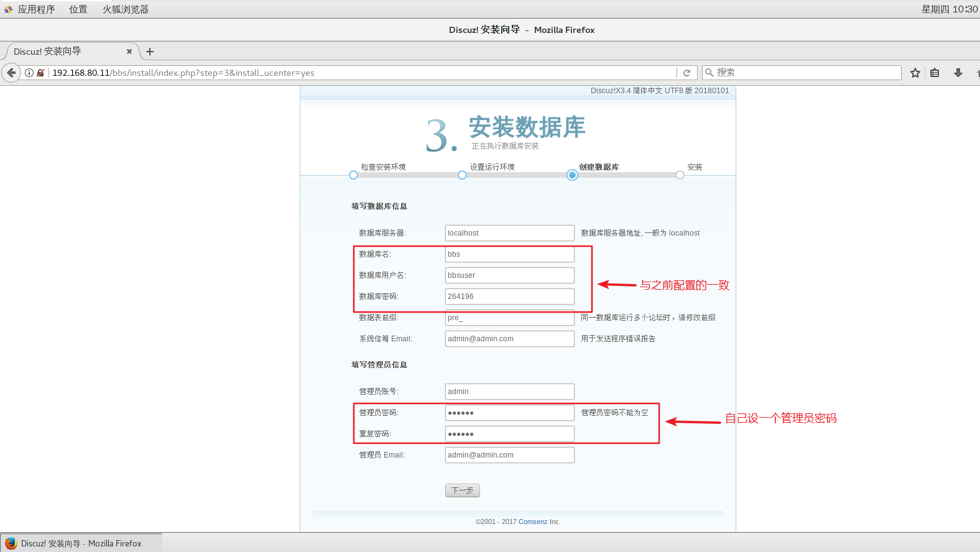
Task: Click the 重复密码 password field
Action: coord(510,434)
